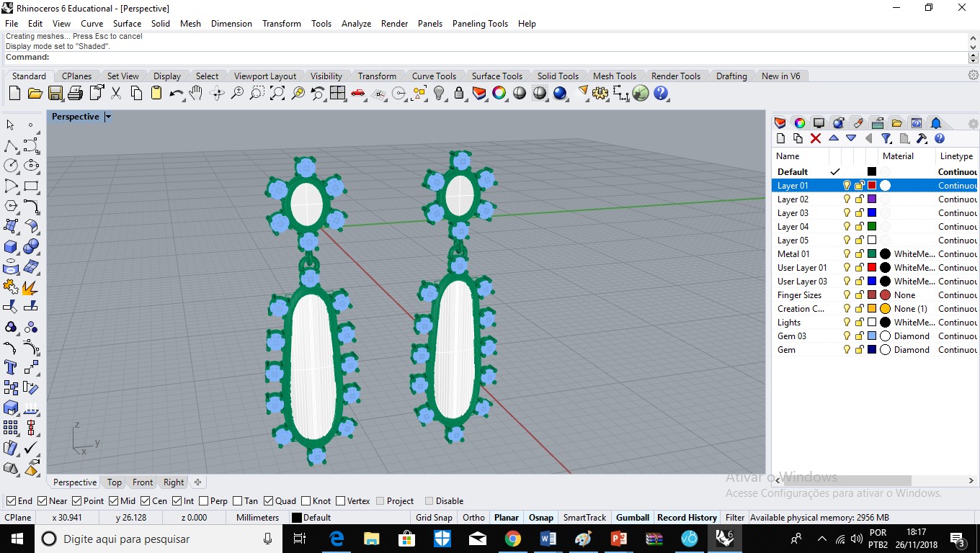This screenshot has width=980, height=553.
Task: Toggle Grid Snap in status bar
Action: pyautogui.click(x=434, y=518)
